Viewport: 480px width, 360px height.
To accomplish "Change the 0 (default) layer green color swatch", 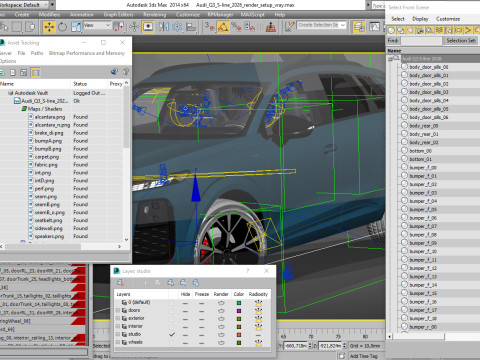I will pos(239,303).
